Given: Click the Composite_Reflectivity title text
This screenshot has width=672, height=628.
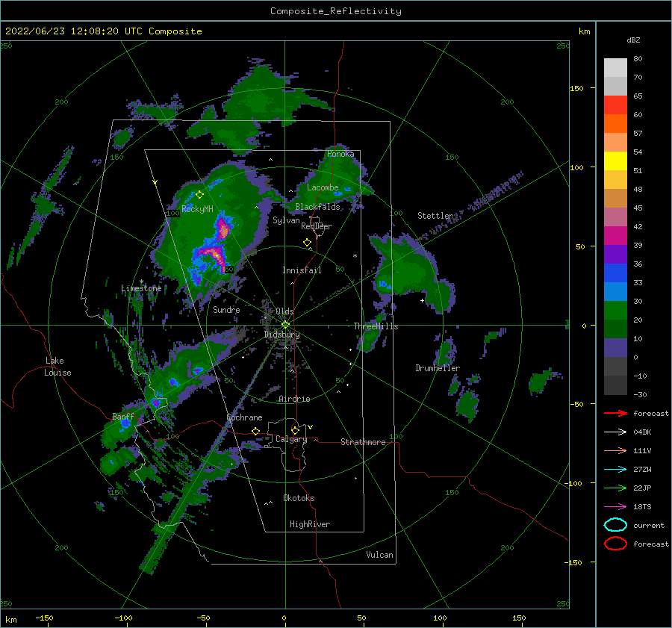Looking at the screenshot, I should pos(335,11).
